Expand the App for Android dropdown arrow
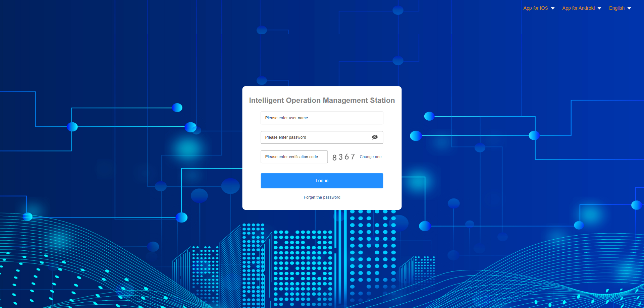The width and height of the screenshot is (644, 308). coord(599,8)
